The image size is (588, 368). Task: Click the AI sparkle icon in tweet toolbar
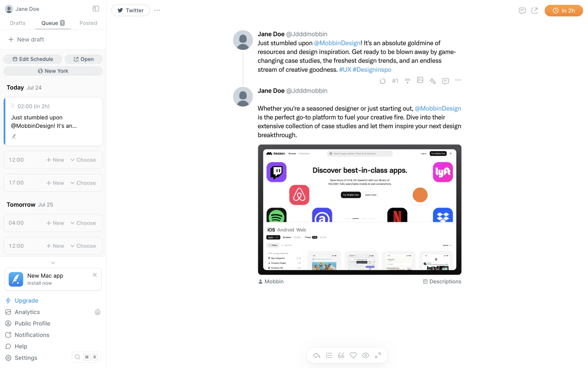[x=432, y=81]
